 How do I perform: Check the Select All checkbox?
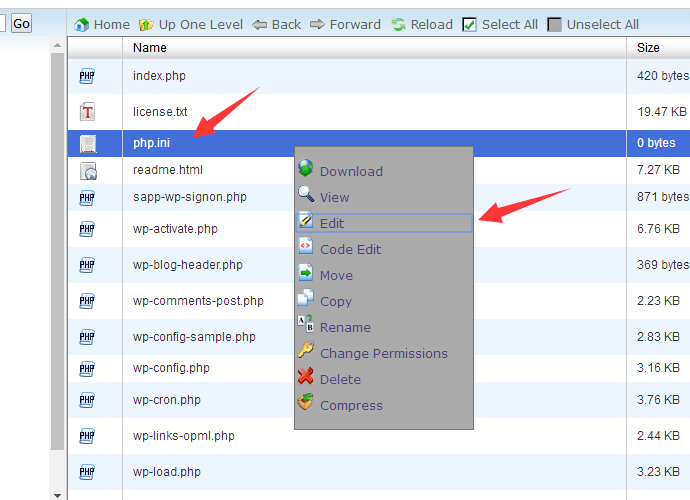click(x=470, y=24)
